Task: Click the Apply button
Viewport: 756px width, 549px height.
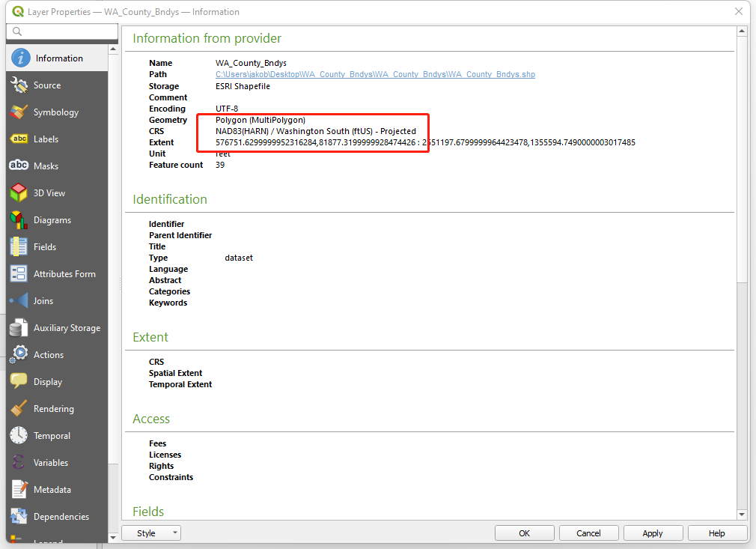Action: pos(652,533)
